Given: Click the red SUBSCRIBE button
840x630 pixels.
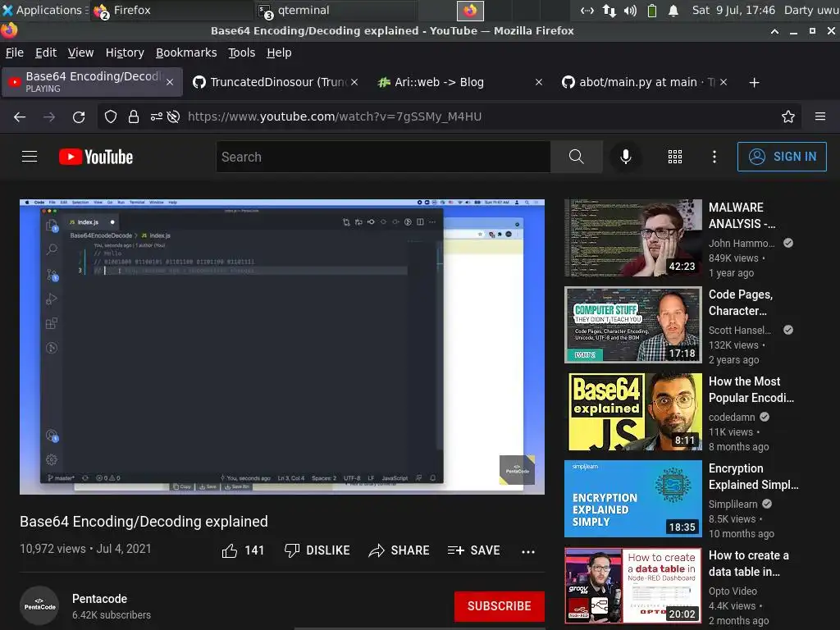Looking at the screenshot, I should (x=500, y=606).
